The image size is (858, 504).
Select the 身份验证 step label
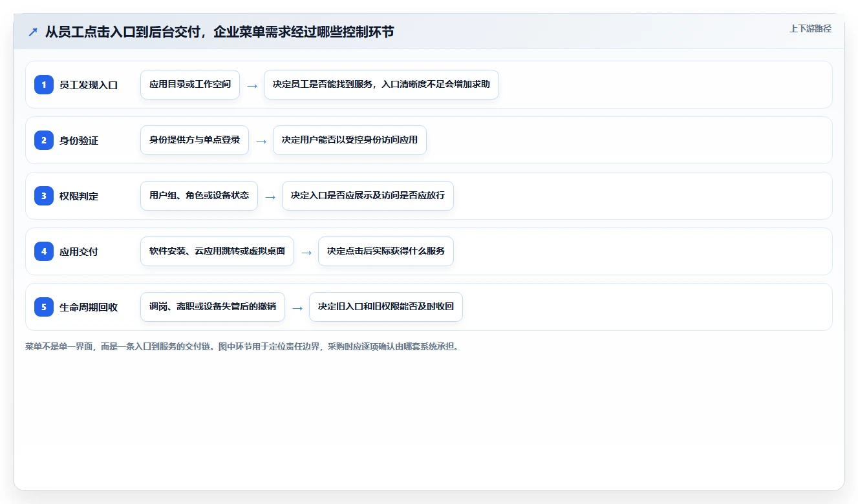pyautogui.click(x=79, y=140)
